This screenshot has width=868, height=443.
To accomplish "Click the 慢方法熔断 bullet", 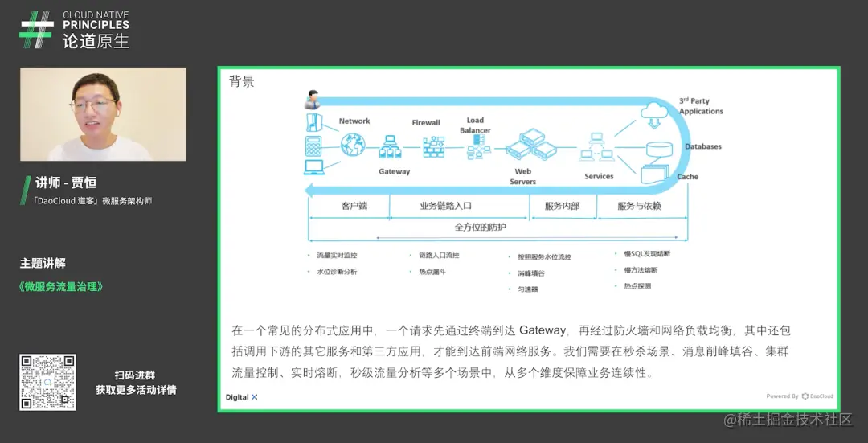I will [641, 270].
